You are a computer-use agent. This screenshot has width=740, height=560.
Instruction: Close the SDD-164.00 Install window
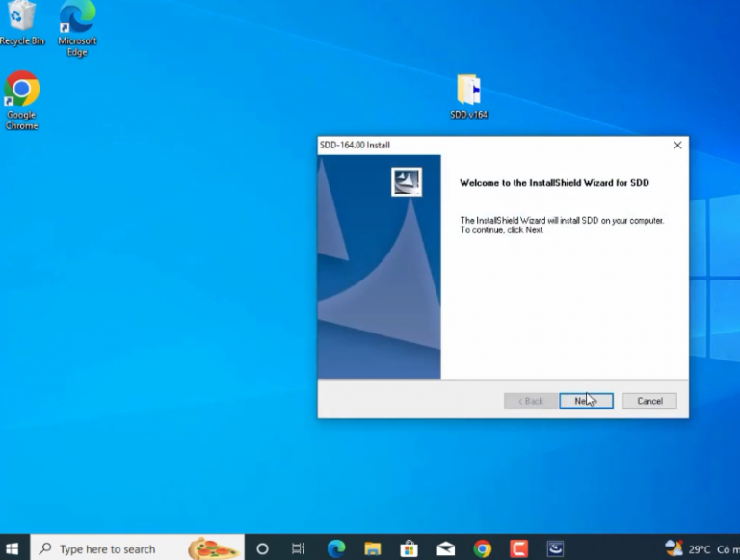[x=677, y=146]
